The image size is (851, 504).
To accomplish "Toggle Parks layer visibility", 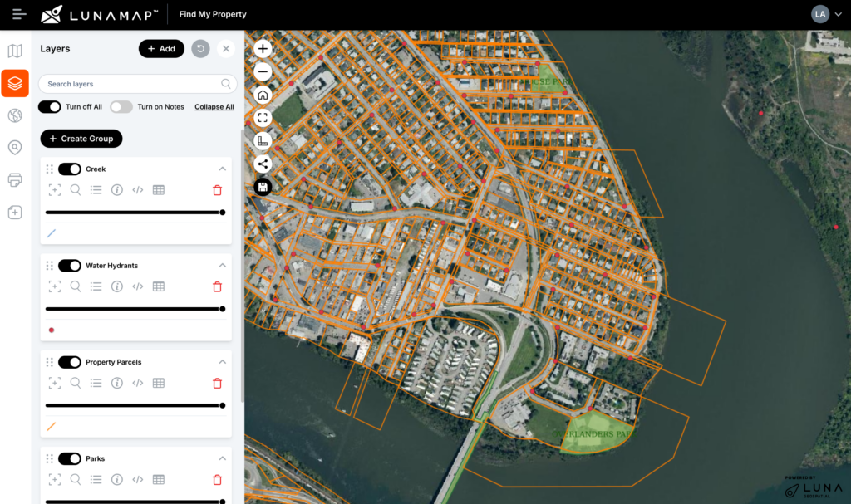I will 70,459.
